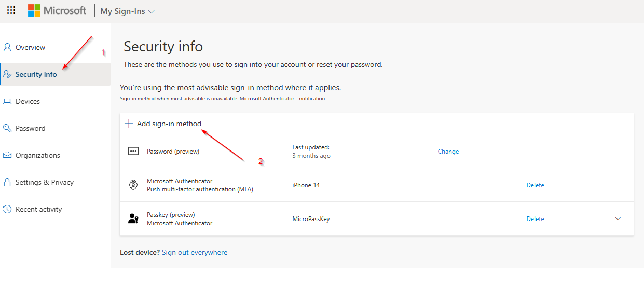Click the plus icon for adding method
This screenshot has width=644, height=288.
[x=129, y=124]
